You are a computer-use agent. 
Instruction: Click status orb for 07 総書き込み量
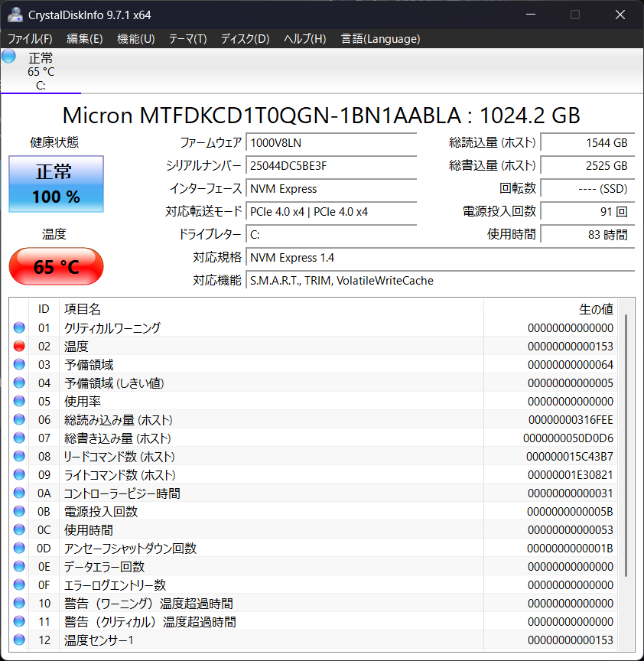coord(19,438)
